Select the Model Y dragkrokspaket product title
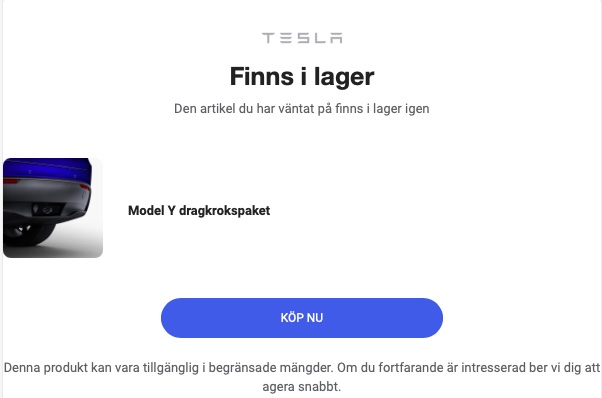602x398 pixels. click(199, 210)
